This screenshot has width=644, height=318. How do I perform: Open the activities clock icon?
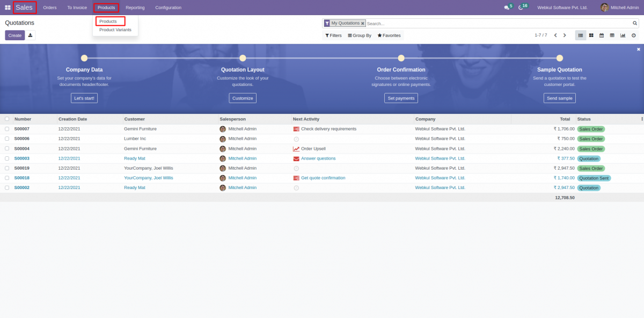point(519,7)
